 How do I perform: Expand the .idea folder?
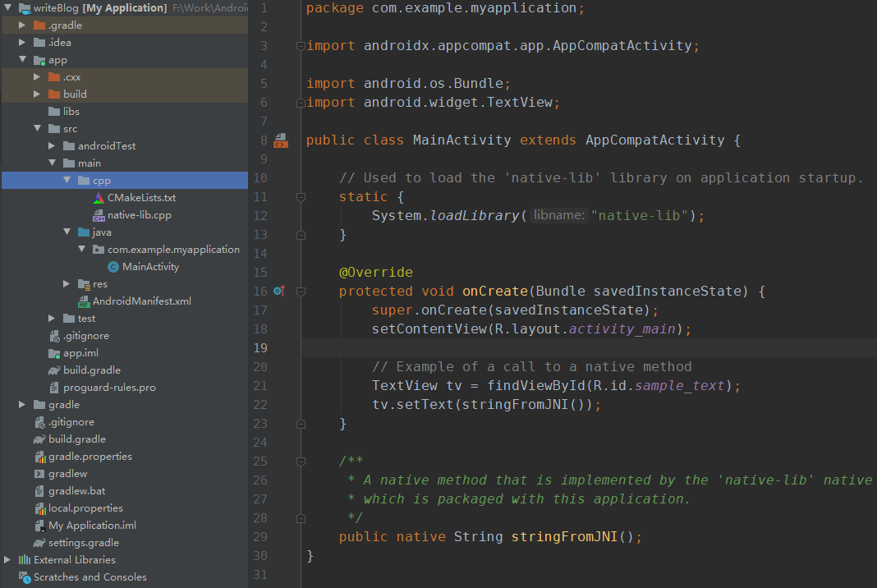click(x=22, y=43)
